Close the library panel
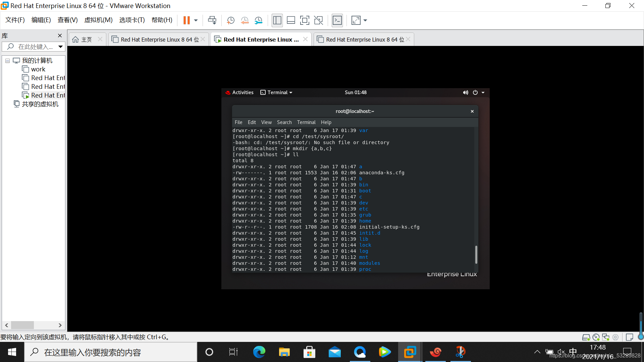 point(60,36)
